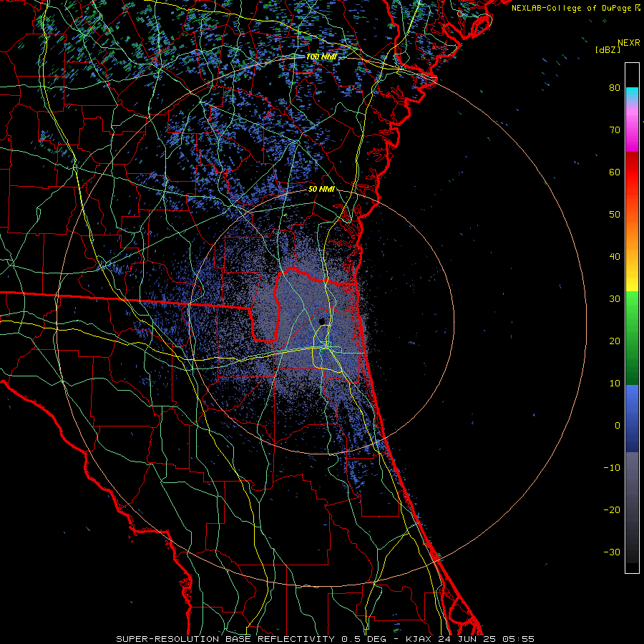Image resolution: width=644 pixels, height=644 pixels.
Task: Click the Super-Resolution Base Reflectivity caption
Action: pos(325,639)
